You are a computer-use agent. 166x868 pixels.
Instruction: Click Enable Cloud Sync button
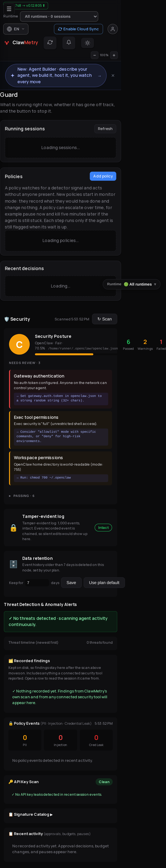click(x=78, y=29)
